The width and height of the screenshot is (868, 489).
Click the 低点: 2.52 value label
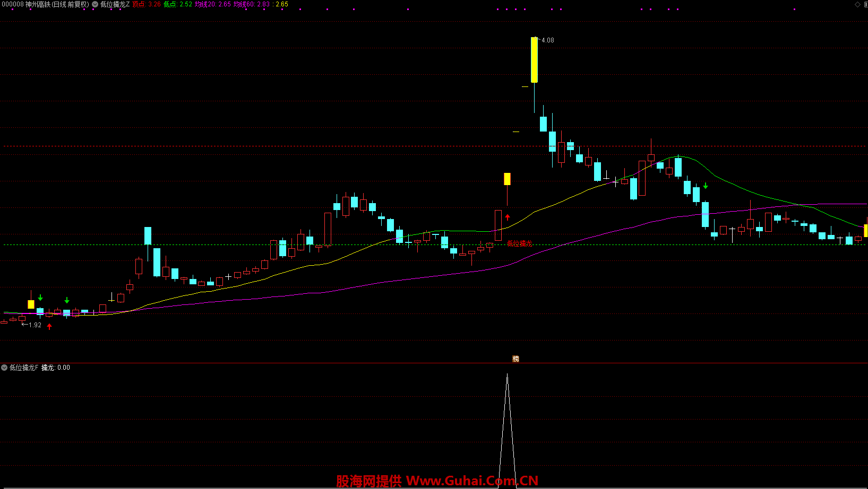coord(178,4)
